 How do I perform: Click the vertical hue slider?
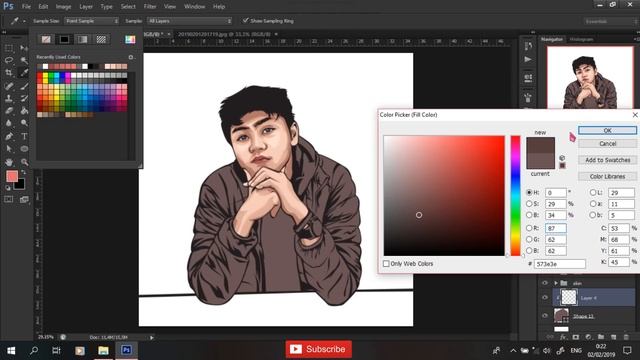pyautogui.click(x=516, y=196)
